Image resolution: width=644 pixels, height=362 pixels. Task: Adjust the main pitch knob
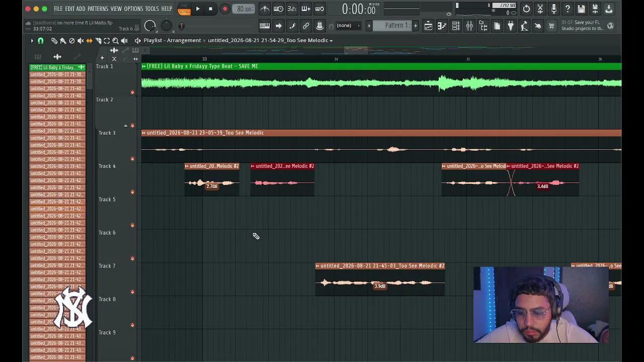pos(167,26)
